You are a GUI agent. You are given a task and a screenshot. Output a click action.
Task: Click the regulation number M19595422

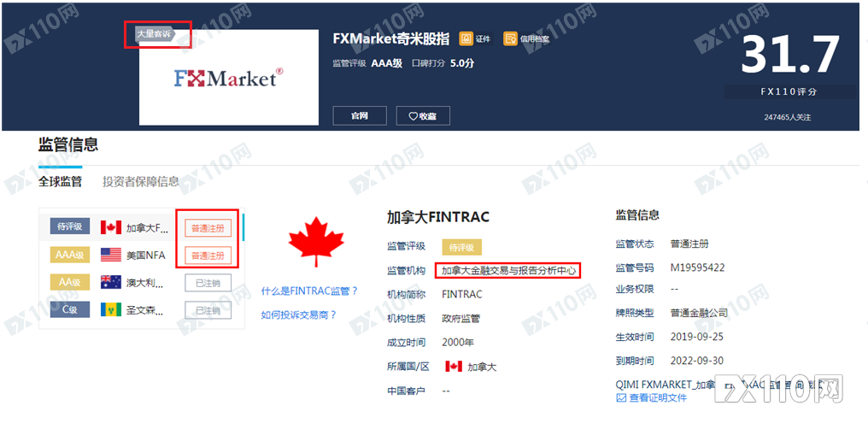(697, 268)
